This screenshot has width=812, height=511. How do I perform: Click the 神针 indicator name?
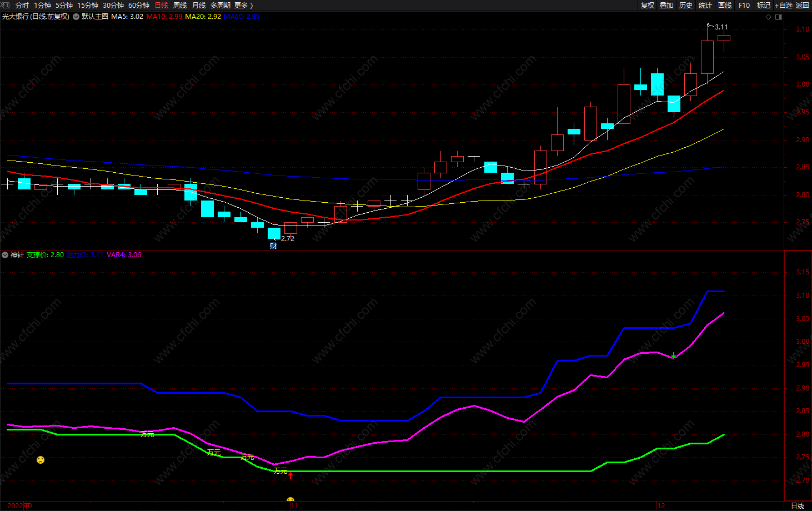(x=17, y=255)
